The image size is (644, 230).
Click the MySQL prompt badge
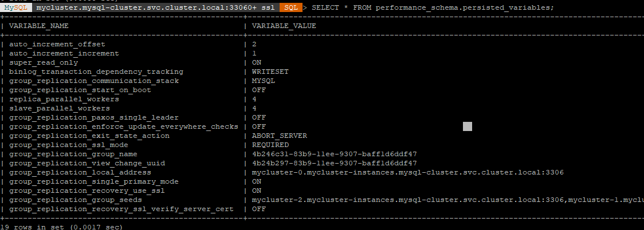click(16, 8)
